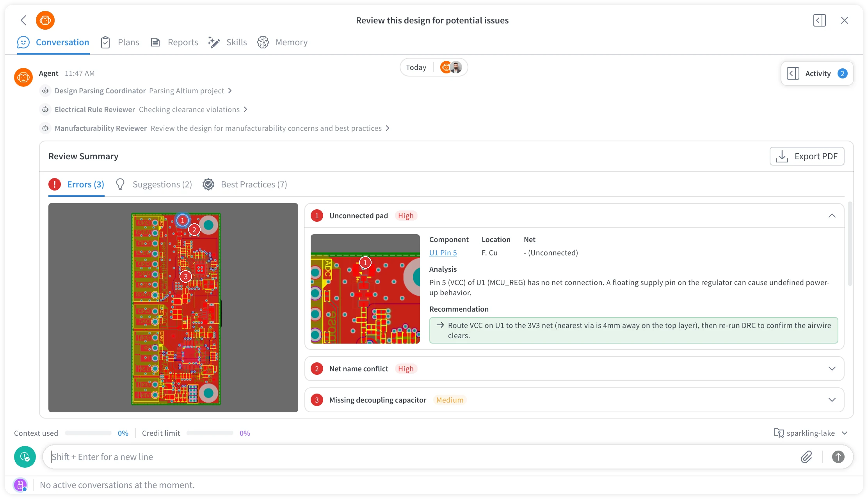The height and width of the screenshot is (499, 868).
Task: Open the sparkling-lake workspace dropdown
Action: click(x=811, y=433)
